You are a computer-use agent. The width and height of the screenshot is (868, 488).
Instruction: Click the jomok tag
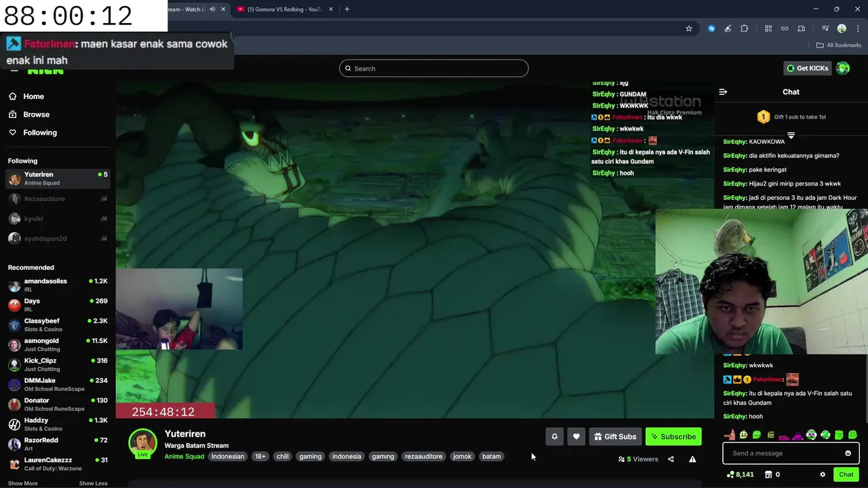pos(462,456)
